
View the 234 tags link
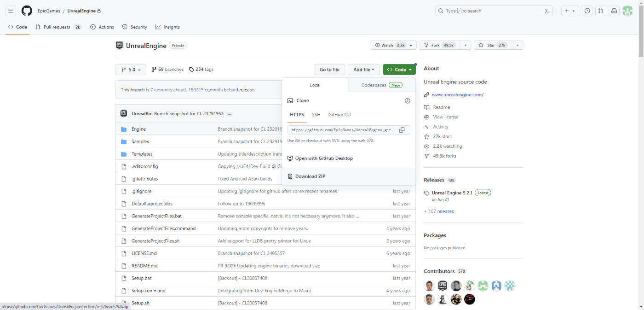click(201, 70)
